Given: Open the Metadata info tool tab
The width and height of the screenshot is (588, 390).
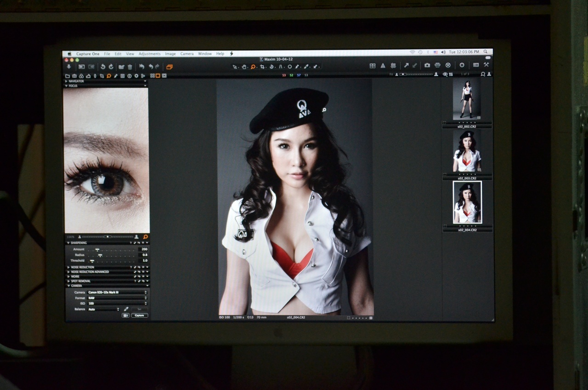Looking at the screenshot, I should 130,76.
